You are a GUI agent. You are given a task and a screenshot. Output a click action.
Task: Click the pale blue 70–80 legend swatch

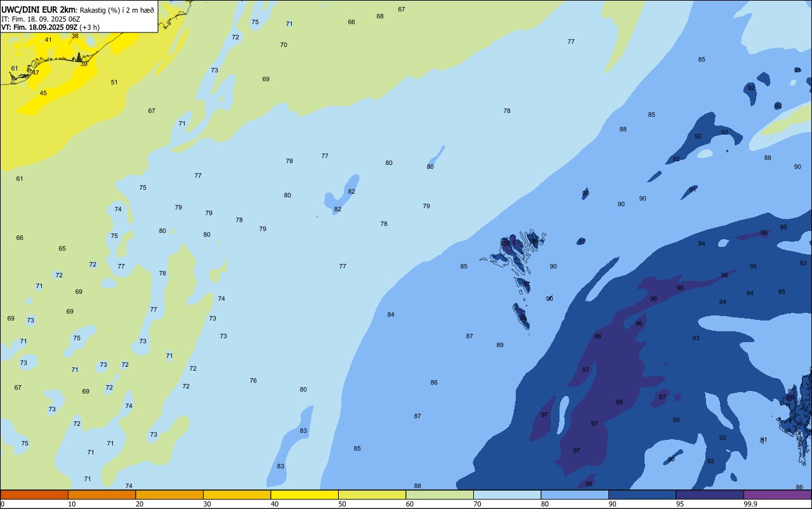click(507, 494)
